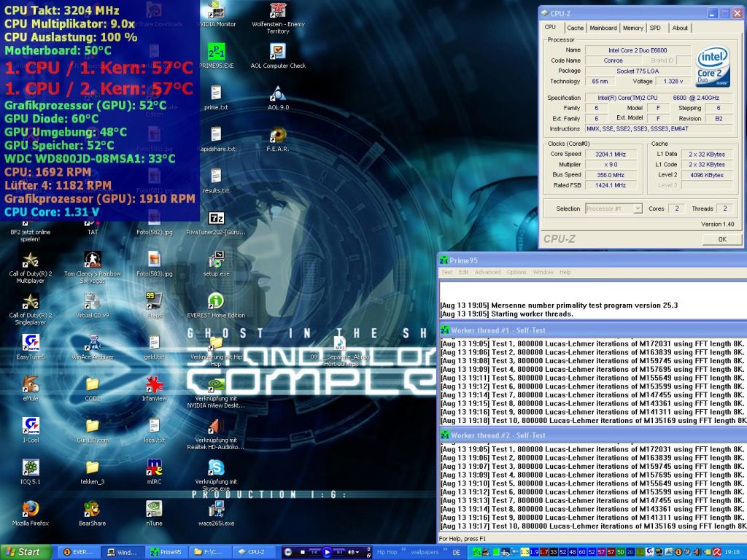Select the ICQ 5.1 desktop icon
The width and height of the screenshot is (747, 560).
pyautogui.click(x=31, y=472)
